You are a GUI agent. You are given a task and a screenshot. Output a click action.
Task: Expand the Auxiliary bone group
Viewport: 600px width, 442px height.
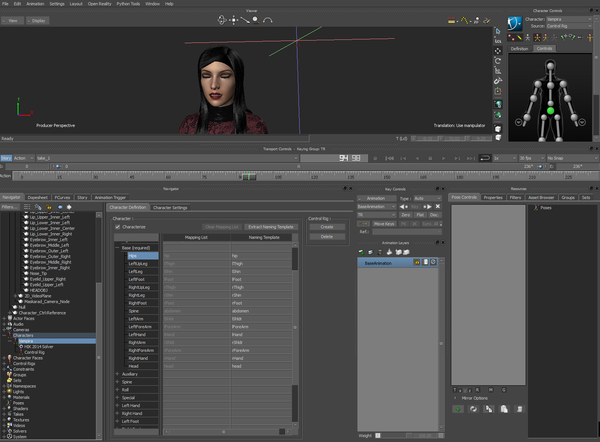click(x=115, y=372)
